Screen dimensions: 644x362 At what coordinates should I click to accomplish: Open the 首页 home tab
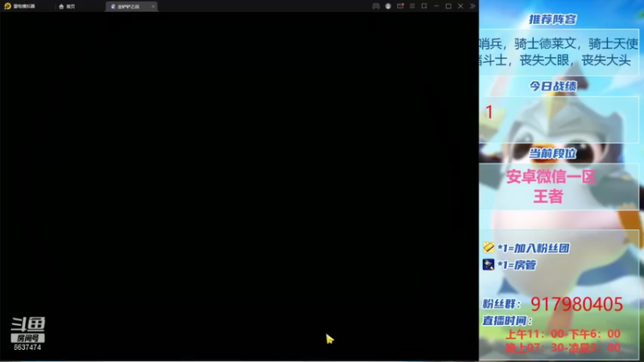click(67, 6)
